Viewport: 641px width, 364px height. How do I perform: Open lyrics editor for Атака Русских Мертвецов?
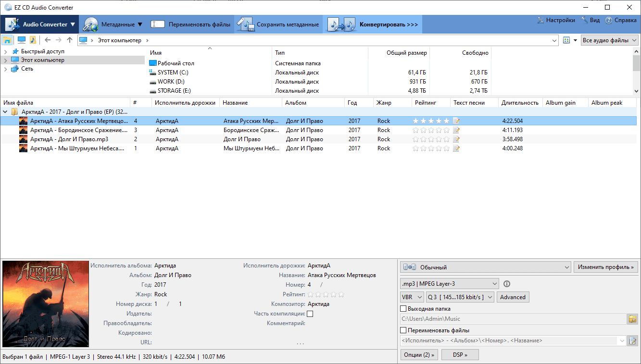(x=456, y=121)
